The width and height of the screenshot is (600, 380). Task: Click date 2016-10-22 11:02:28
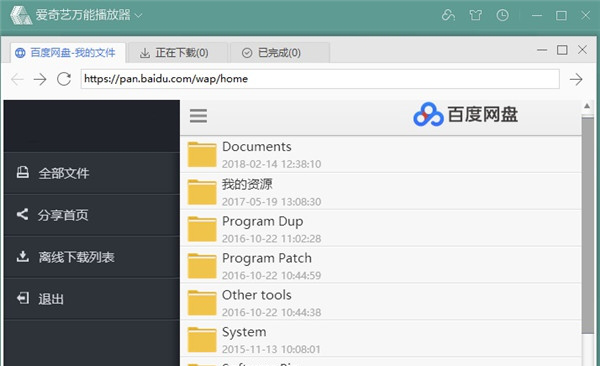point(271,239)
